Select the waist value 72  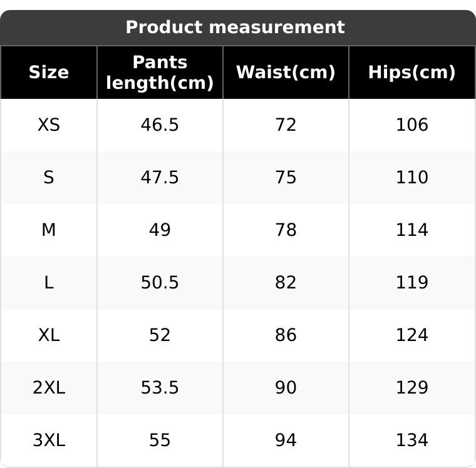(286, 125)
